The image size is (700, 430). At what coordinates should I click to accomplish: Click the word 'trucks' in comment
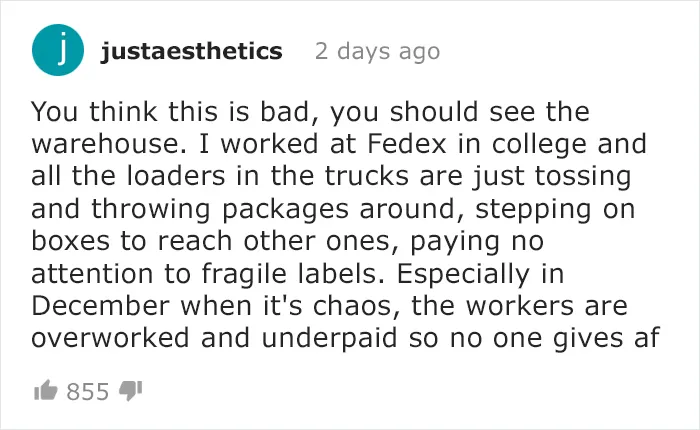(367, 176)
